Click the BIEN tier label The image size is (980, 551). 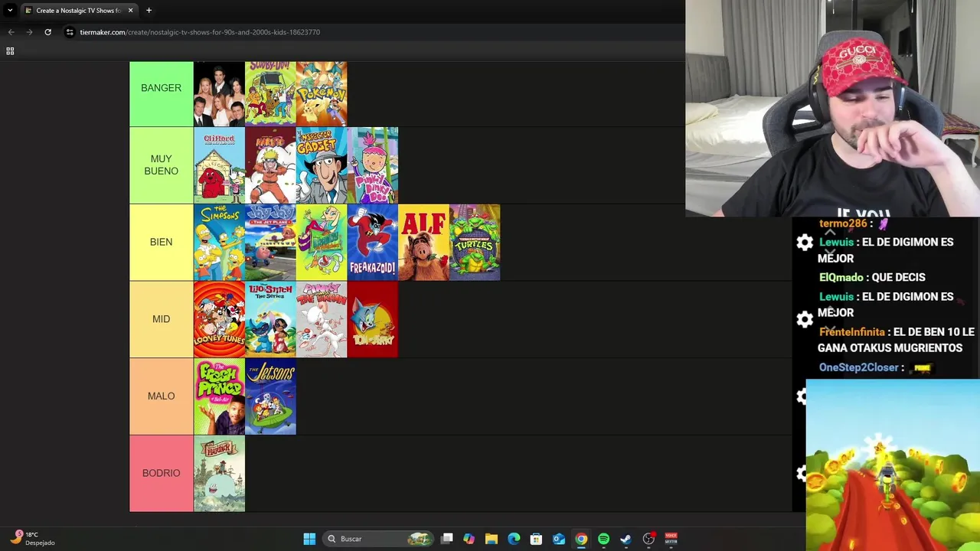pos(161,242)
